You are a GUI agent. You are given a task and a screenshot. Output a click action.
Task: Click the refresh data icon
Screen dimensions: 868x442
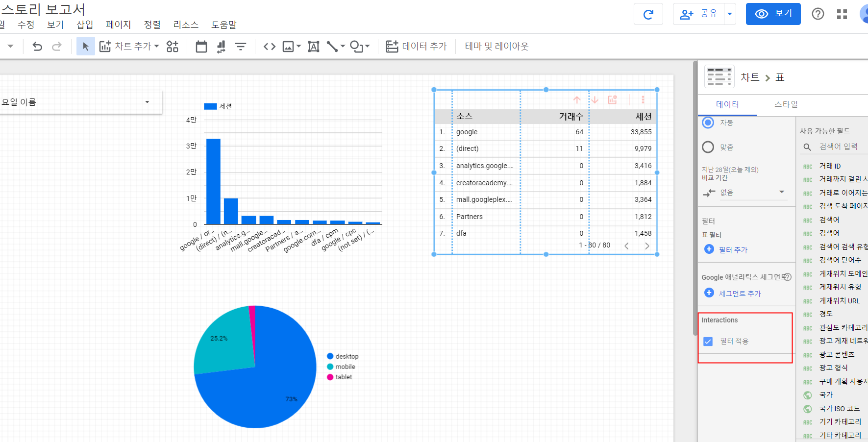pos(648,14)
